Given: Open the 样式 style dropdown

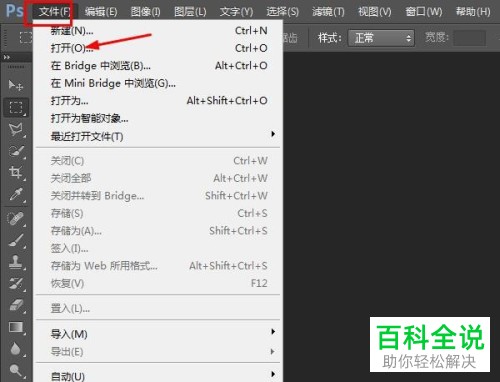Looking at the screenshot, I should pyautogui.click(x=381, y=38).
